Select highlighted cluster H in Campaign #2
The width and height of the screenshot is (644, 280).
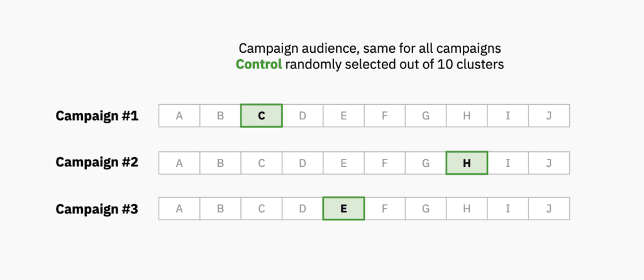467,163
